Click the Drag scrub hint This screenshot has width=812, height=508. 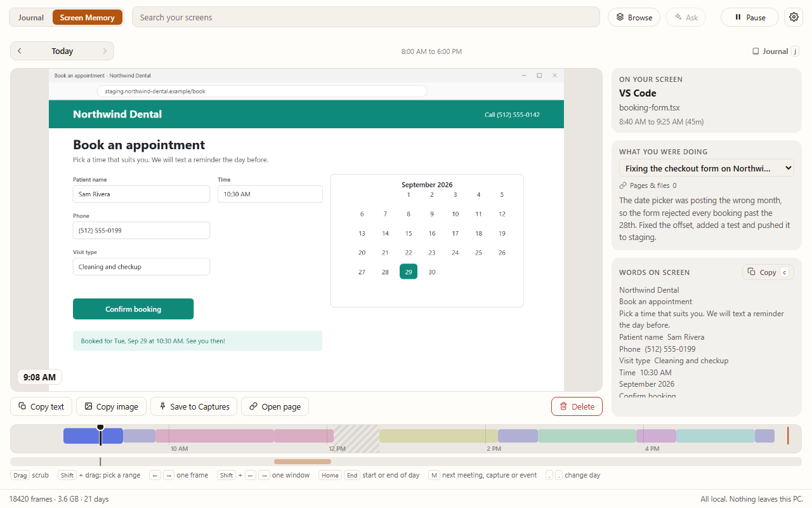(x=30, y=475)
